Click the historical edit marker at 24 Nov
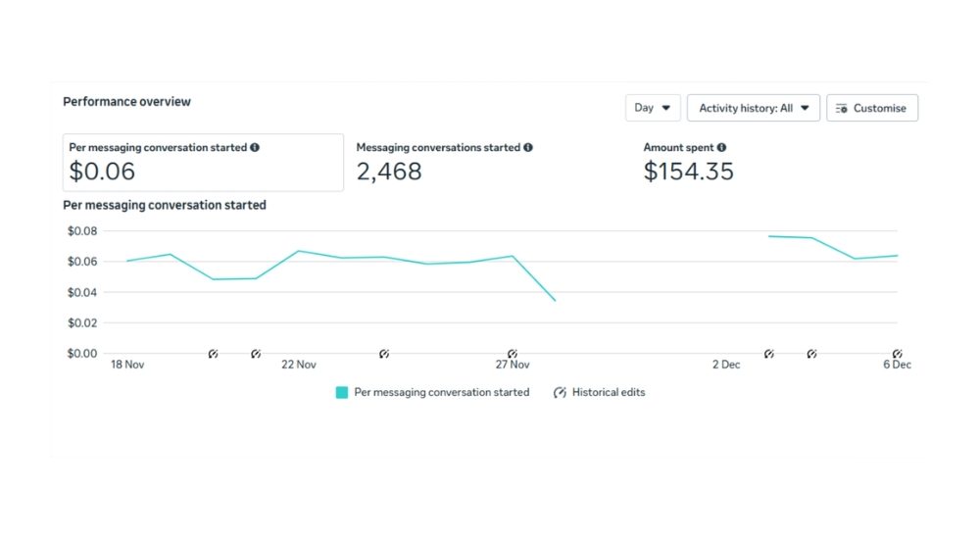The image size is (980, 539). [x=384, y=353]
